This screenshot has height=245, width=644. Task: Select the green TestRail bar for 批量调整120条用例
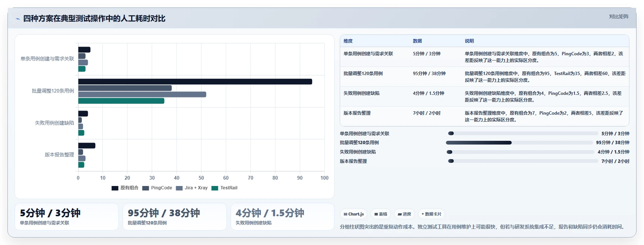point(121,101)
